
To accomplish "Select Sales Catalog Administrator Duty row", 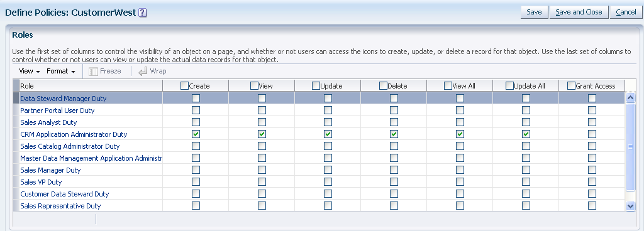I will click(319, 146).
